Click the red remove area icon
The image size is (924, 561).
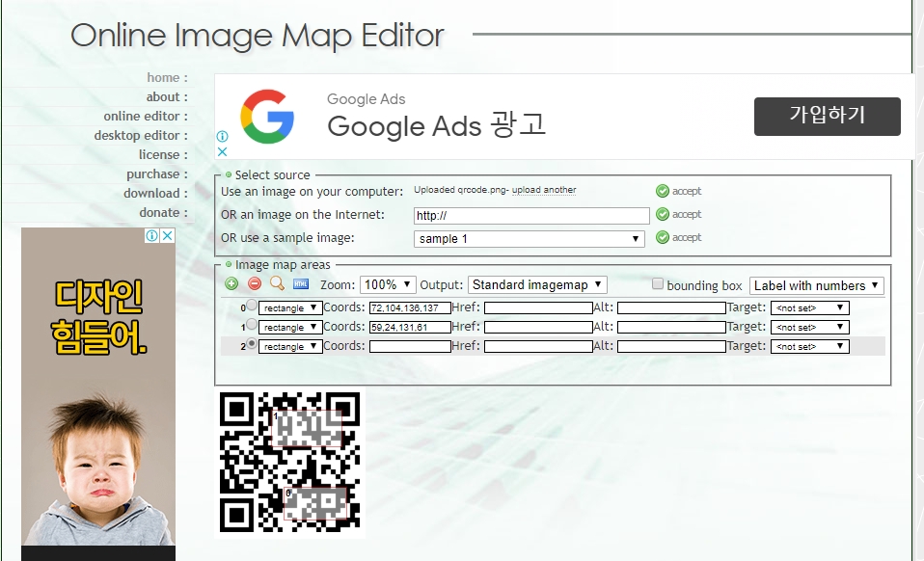[255, 283]
